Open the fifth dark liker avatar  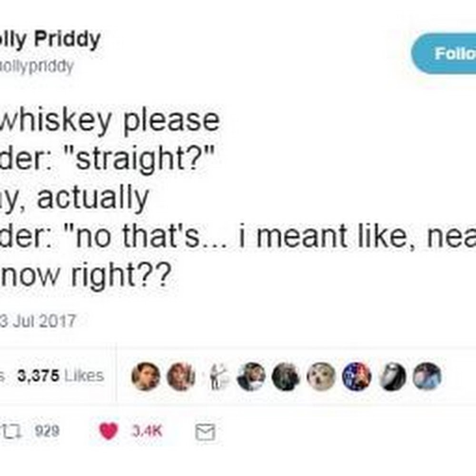pyautogui.click(x=285, y=376)
